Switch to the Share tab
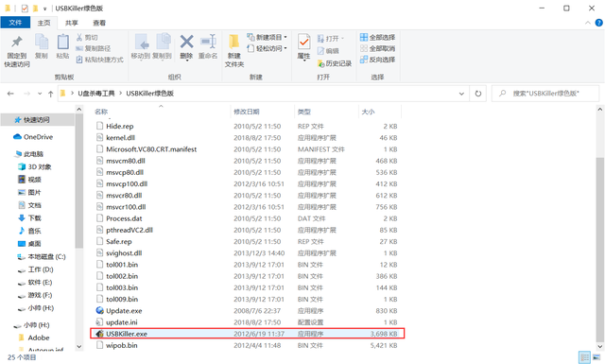The image size is (605, 364). (x=72, y=23)
